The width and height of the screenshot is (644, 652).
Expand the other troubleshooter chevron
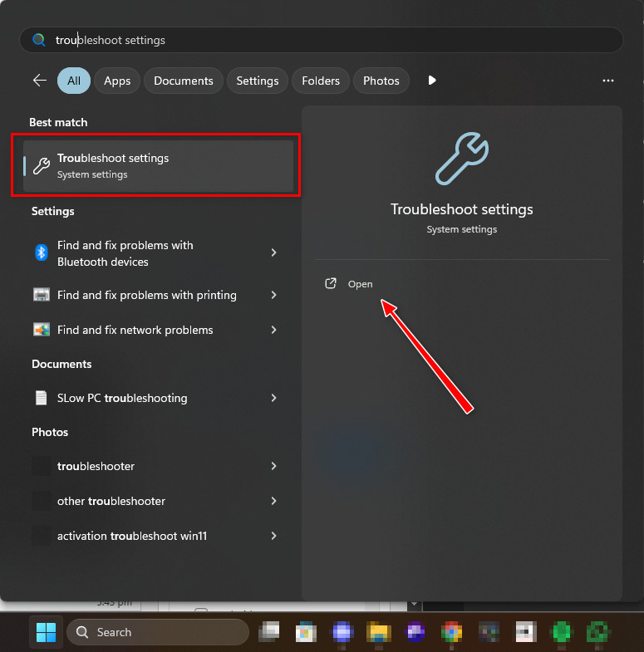click(x=273, y=501)
